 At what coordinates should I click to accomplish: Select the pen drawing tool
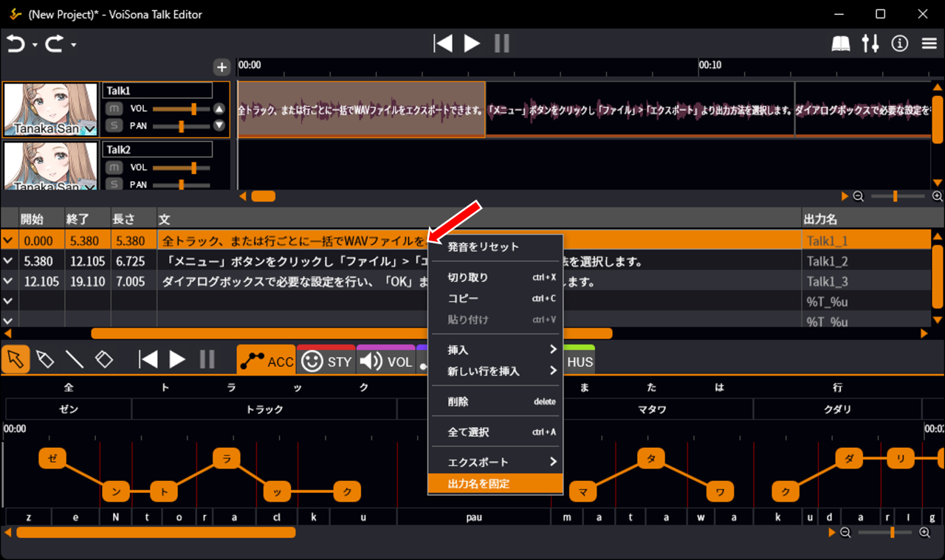[x=45, y=359]
